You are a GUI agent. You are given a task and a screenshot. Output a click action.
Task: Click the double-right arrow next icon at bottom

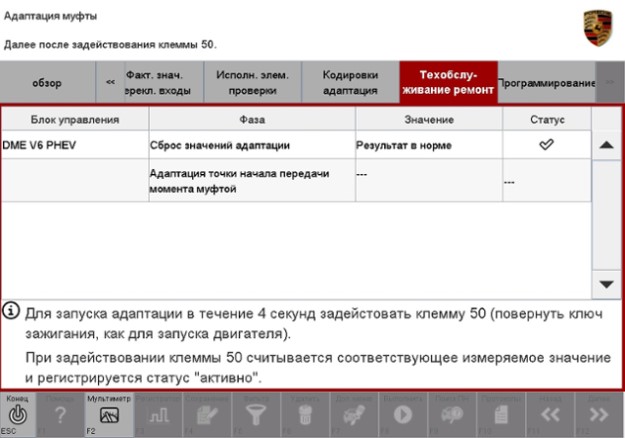[x=598, y=416]
